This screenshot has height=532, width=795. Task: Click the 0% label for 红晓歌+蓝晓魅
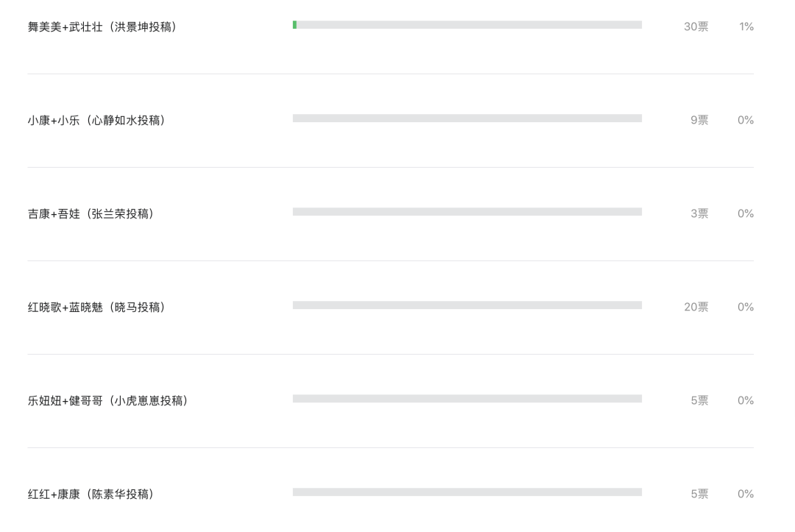tap(745, 307)
